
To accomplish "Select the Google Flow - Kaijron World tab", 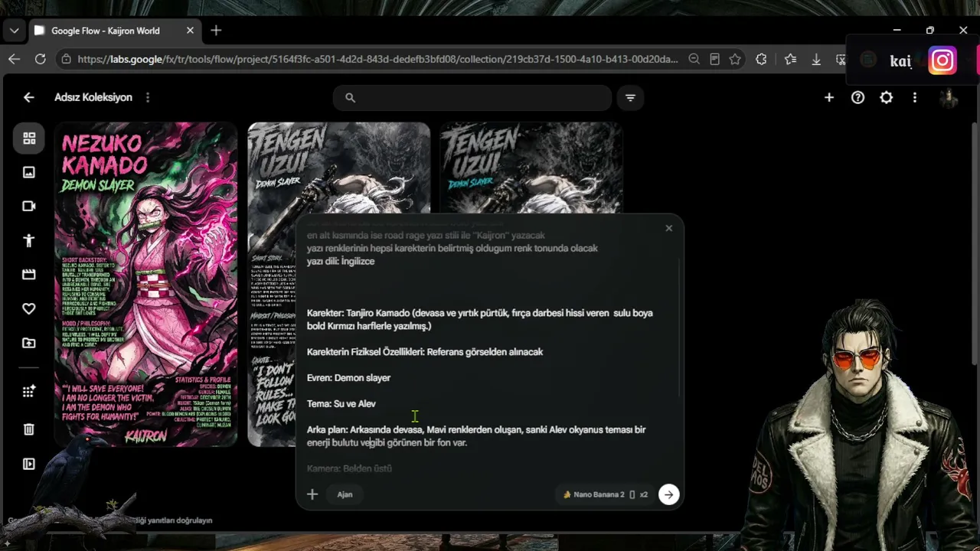I will point(113,31).
